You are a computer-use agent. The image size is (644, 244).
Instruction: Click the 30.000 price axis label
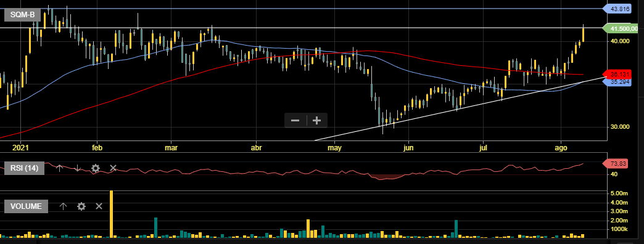620,127
